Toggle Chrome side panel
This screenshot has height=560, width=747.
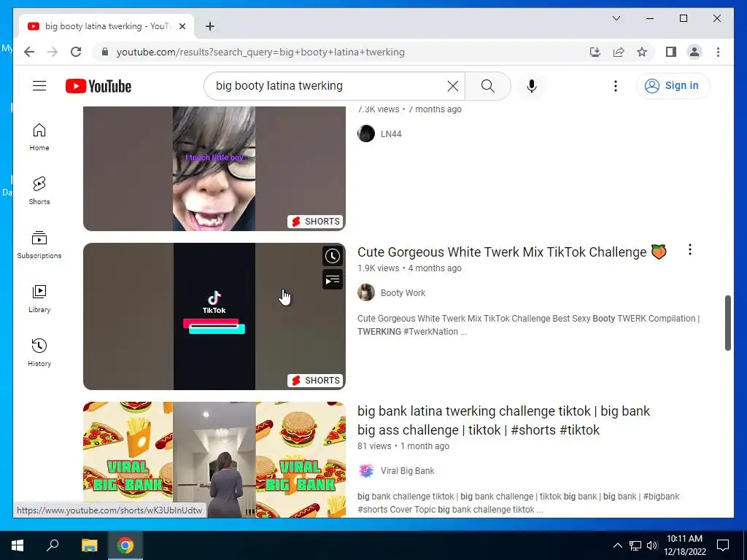671,52
